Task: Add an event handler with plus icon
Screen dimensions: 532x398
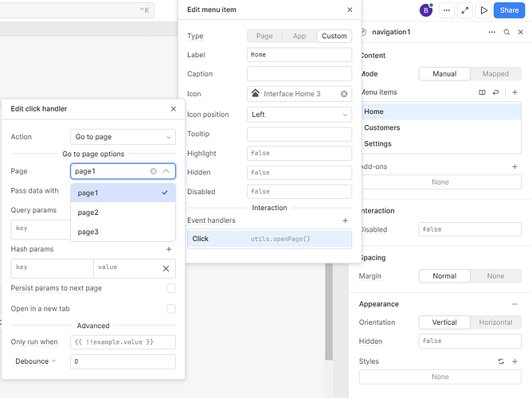Action: (345, 220)
